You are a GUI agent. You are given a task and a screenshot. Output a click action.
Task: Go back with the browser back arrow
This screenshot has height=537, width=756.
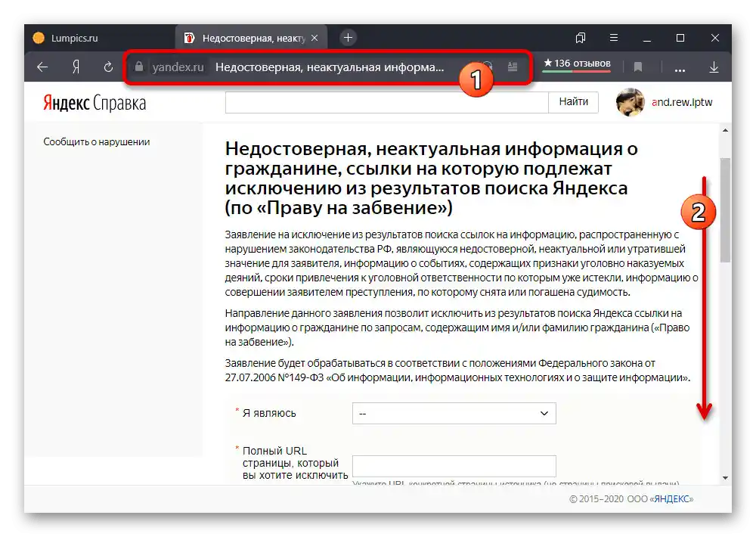42,67
